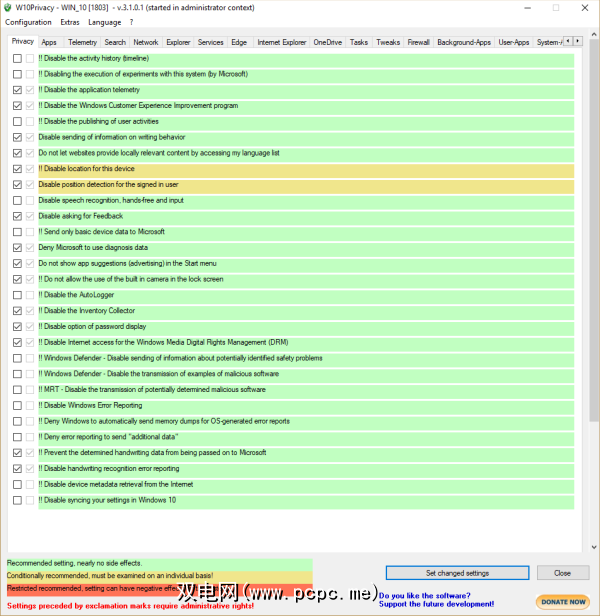Click the Close button at bottom
The image size is (600, 616).
click(x=563, y=573)
